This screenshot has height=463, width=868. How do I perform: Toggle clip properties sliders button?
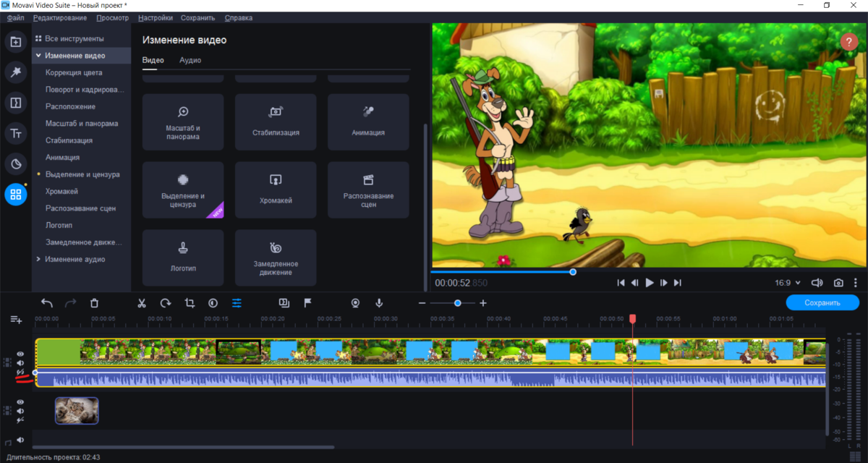(237, 303)
